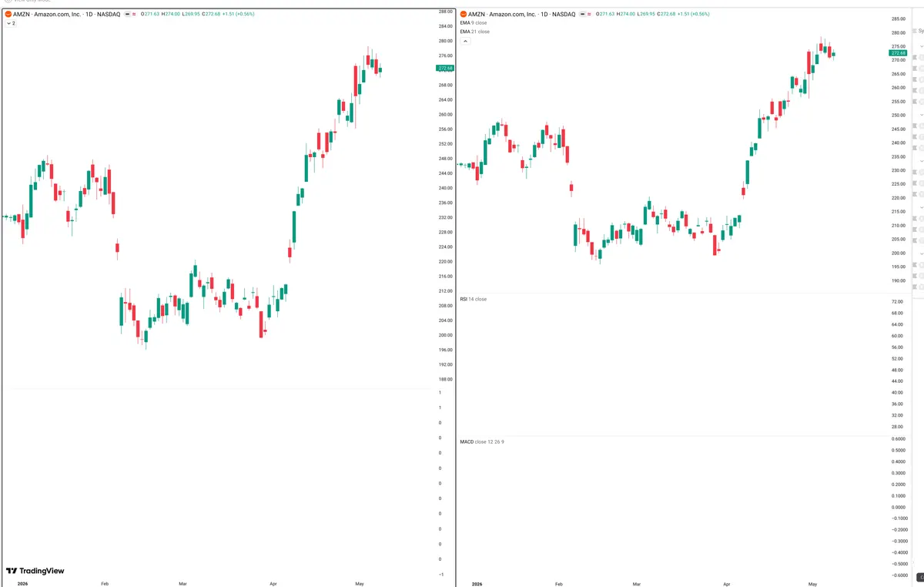Click the 288.00 price level on left chart axis

click(x=446, y=12)
